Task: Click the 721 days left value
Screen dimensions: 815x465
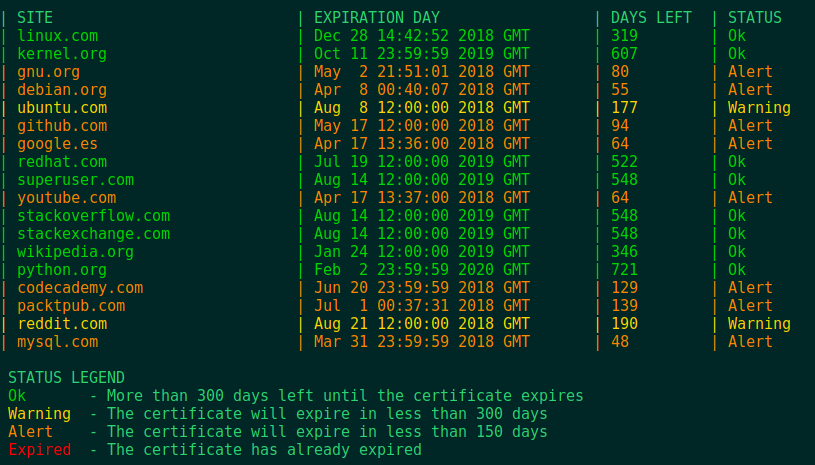Action: (x=624, y=270)
